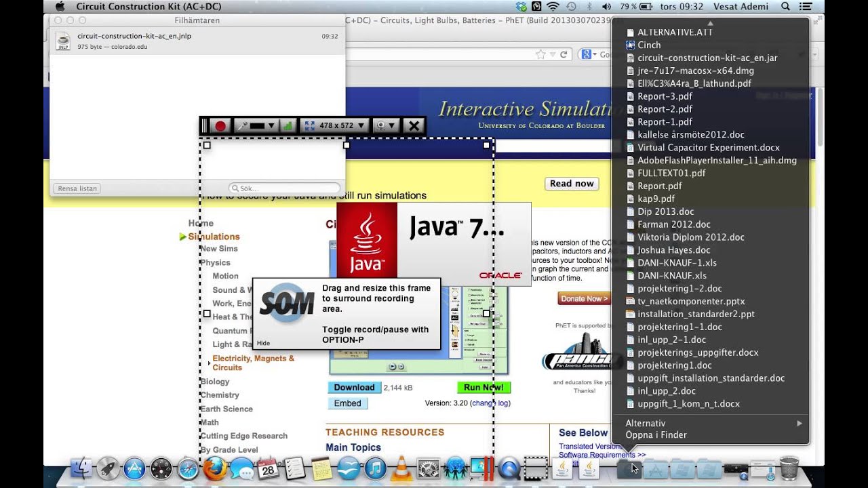The height and width of the screenshot is (488, 868).
Task: Select Electricity, Magnets & Circuits link
Action: tap(254, 363)
